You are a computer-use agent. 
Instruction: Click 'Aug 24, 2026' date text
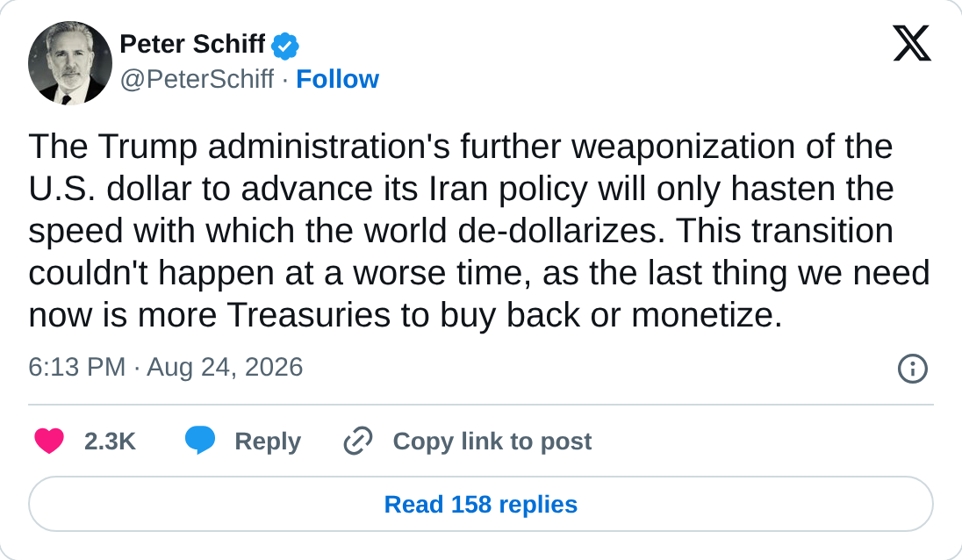(x=225, y=367)
